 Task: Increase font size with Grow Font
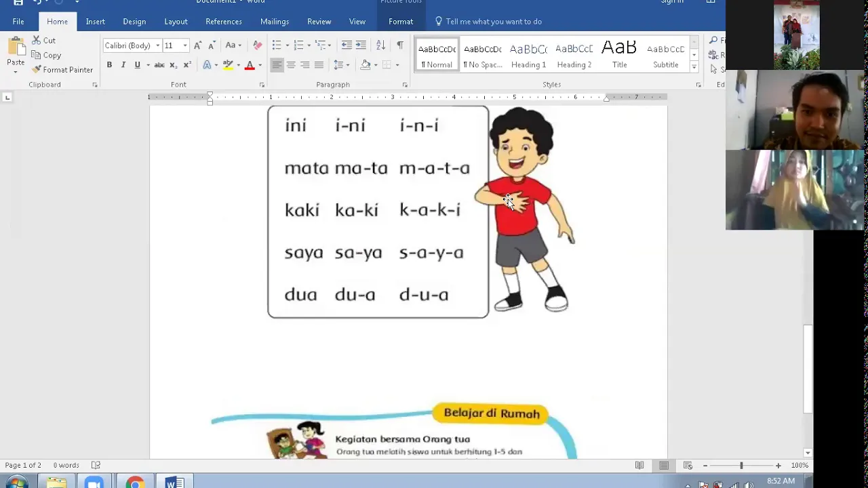pyautogui.click(x=197, y=45)
